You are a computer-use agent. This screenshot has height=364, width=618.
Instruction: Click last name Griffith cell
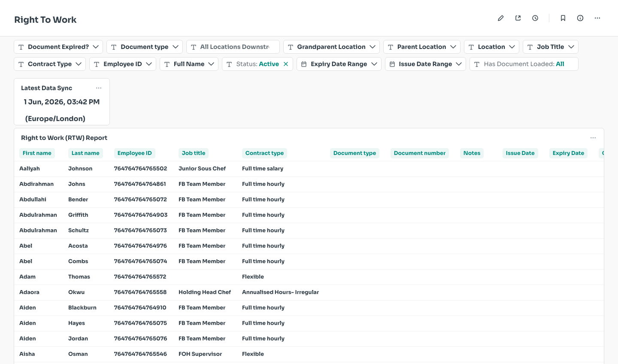(78, 215)
